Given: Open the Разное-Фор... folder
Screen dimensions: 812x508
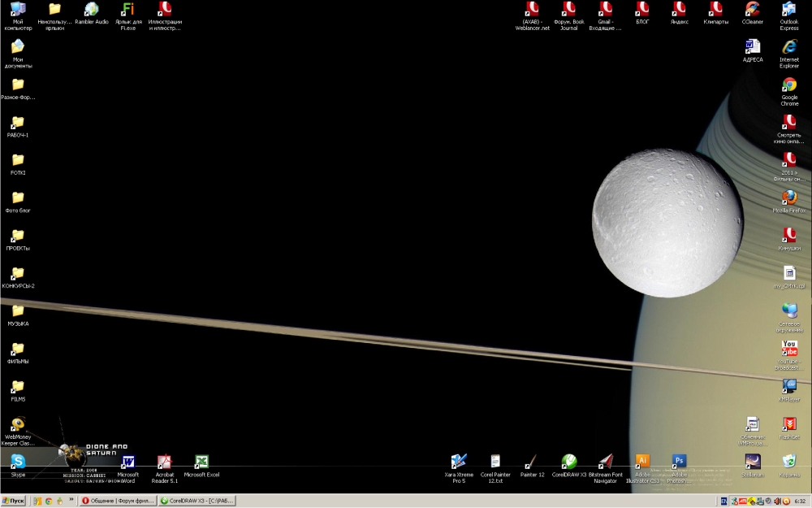Looking at the screenshot, I should point(18,88).
